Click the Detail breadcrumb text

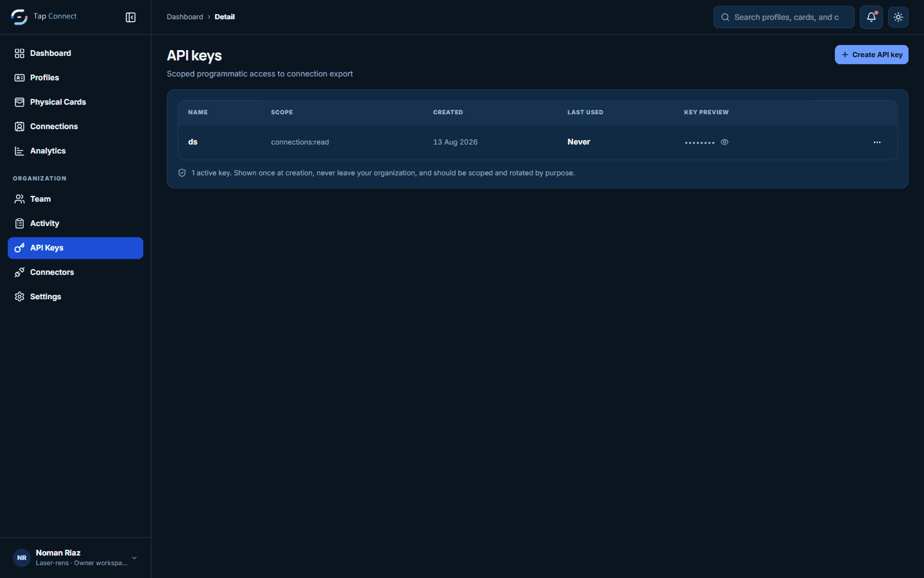pyautogui.click(x=225, y=17)
